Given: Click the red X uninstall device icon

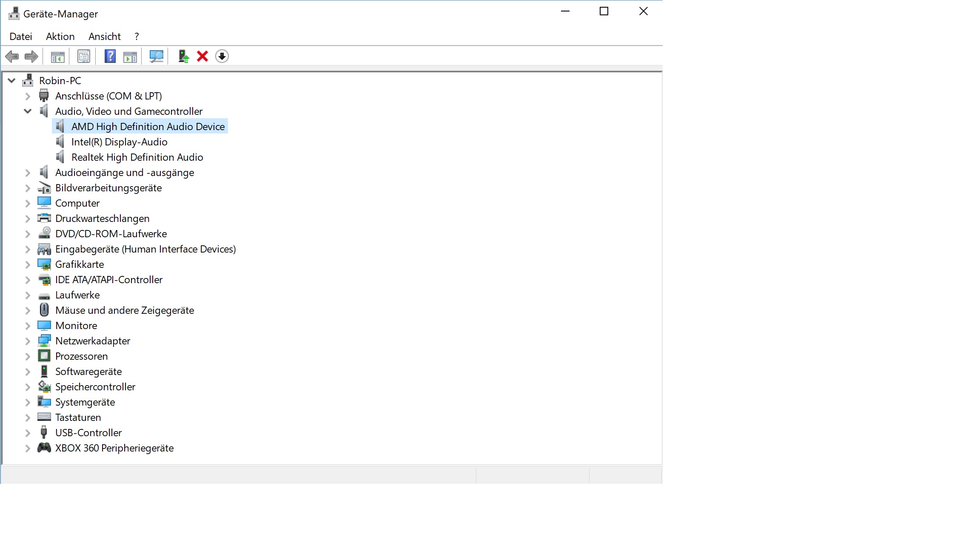Looking at the screenshot, I should click(x=202, y=57).
